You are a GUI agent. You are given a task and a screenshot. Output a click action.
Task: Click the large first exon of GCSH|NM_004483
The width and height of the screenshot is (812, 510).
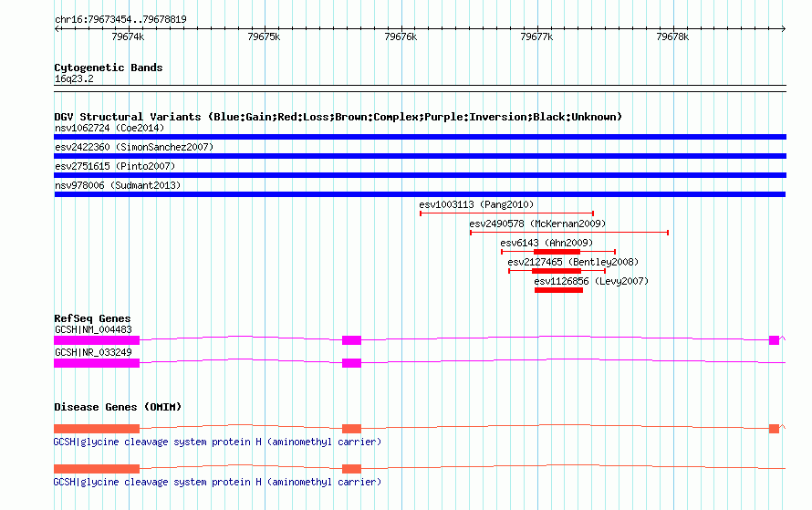97,340
